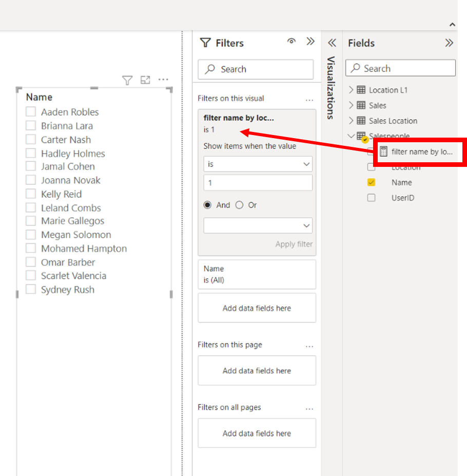Click the Fields search box
The height and width of the screenshot is (476, 467).
(401, 68)
